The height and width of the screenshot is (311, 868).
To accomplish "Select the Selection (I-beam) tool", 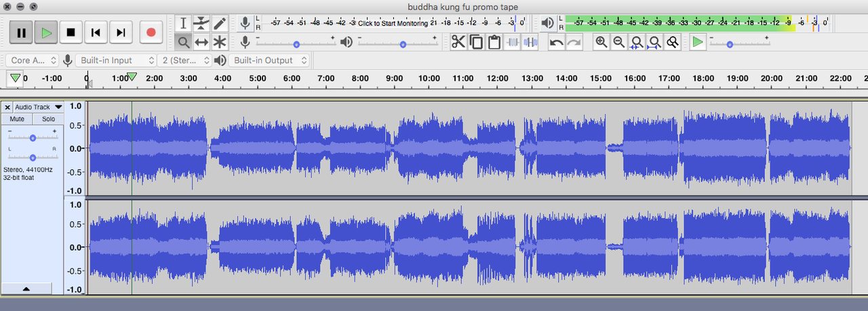I will point(183,23).
